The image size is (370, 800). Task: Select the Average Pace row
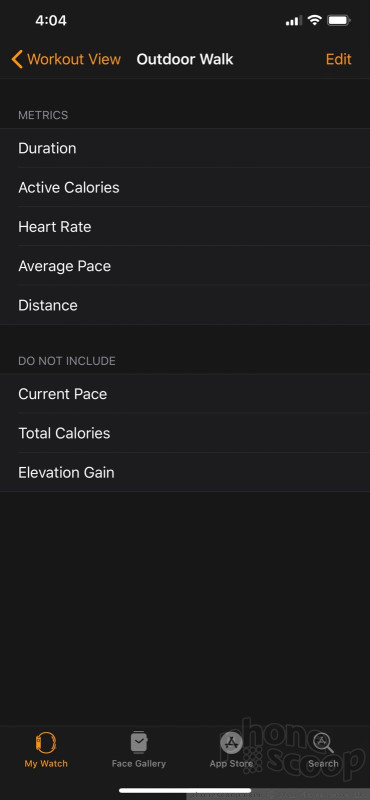(185, 266)
